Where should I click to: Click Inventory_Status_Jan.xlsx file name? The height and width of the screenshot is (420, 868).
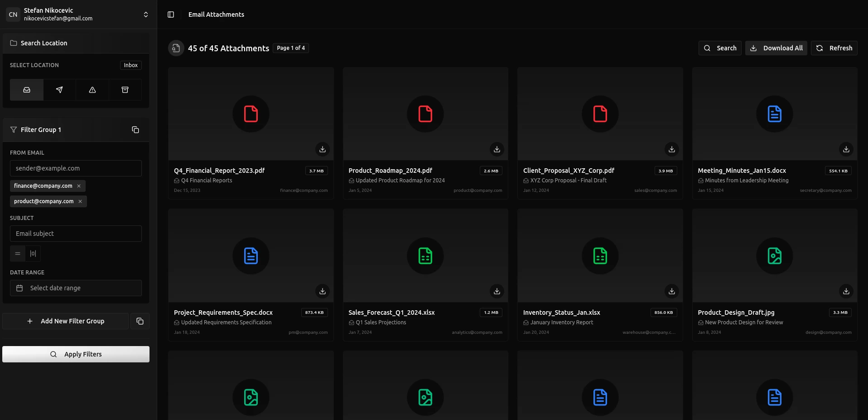(562, 313)
